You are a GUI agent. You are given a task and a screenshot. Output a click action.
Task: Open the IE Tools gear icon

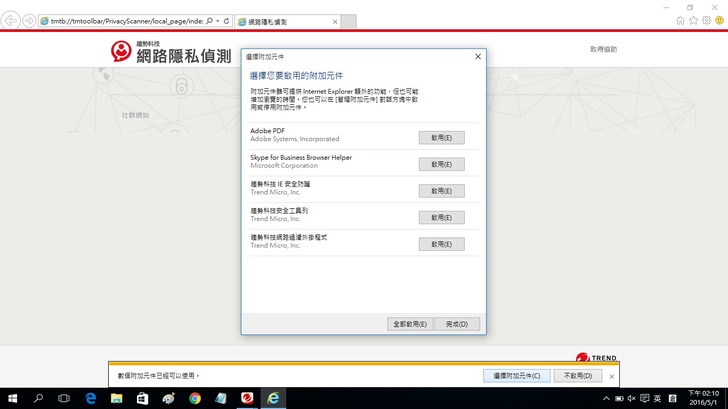pyautogui.click(x=707, y=21)
